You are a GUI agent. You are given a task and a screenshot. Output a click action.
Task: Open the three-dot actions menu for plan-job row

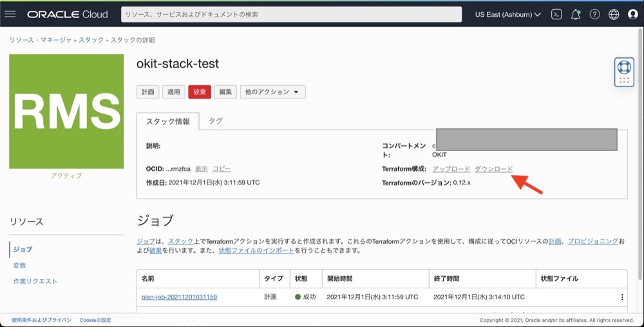[622, 297]
